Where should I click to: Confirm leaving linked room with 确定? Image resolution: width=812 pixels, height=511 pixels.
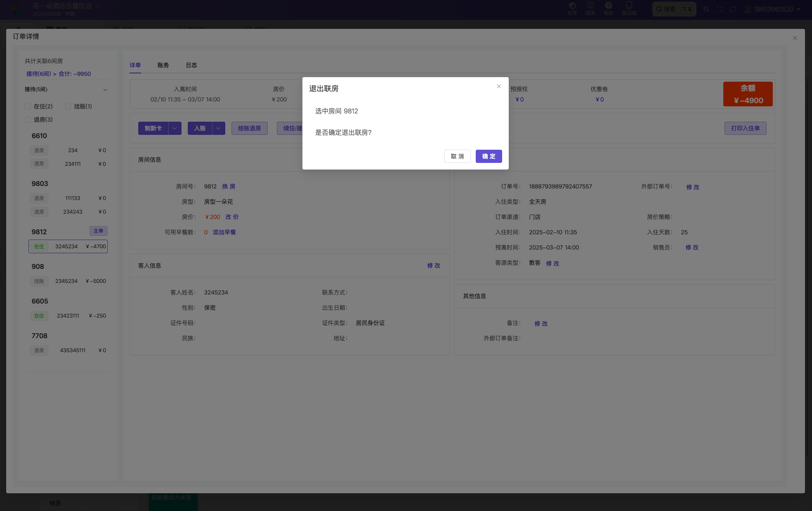(489, 156)
